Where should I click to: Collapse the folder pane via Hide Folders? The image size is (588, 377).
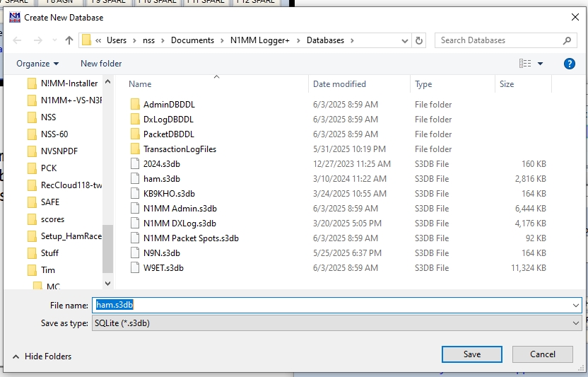(42, 356)
